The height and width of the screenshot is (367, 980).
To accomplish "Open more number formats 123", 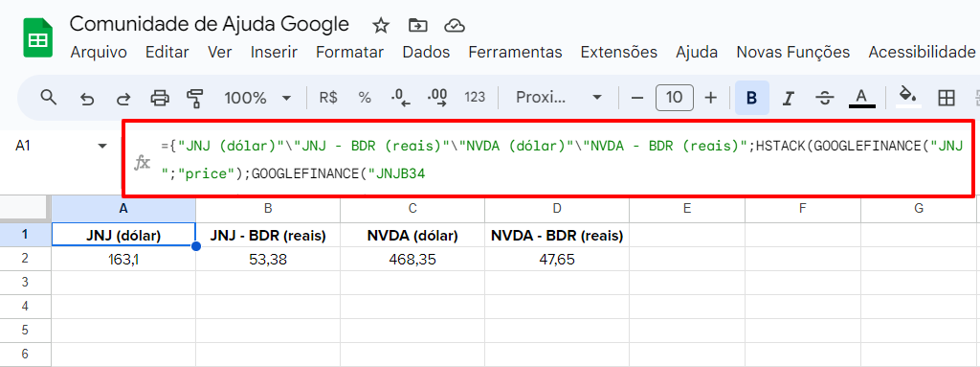I will tap(475, 98).
